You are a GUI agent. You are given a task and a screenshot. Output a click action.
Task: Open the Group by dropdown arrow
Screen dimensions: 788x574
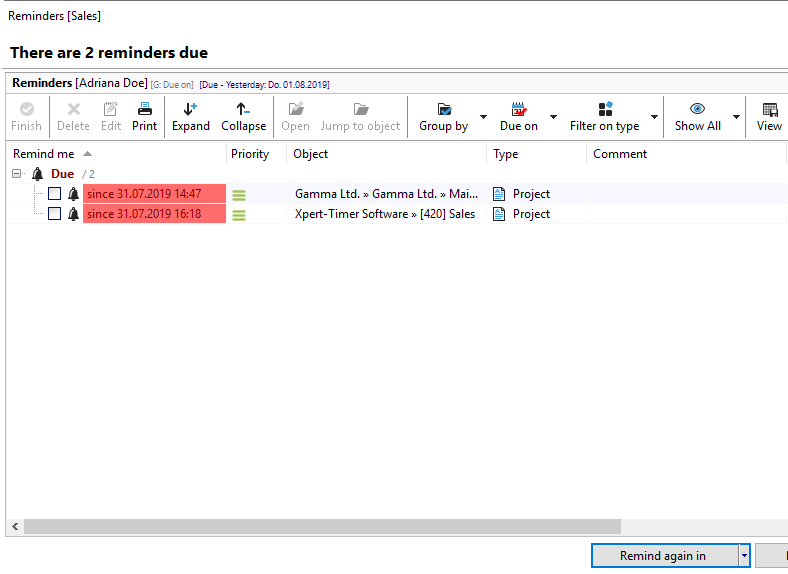tap(483, 117)
